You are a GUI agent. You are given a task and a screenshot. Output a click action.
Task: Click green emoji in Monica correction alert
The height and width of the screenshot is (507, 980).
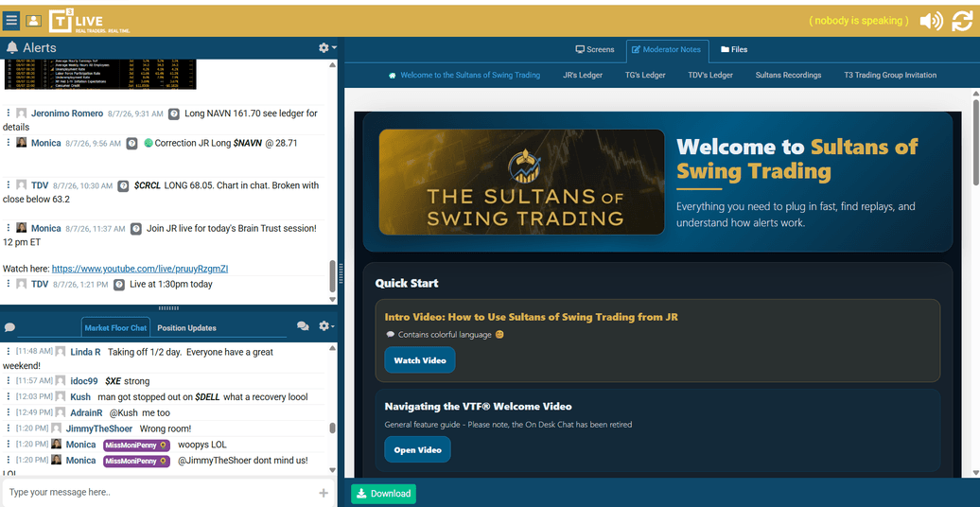(x=149, y=143)
